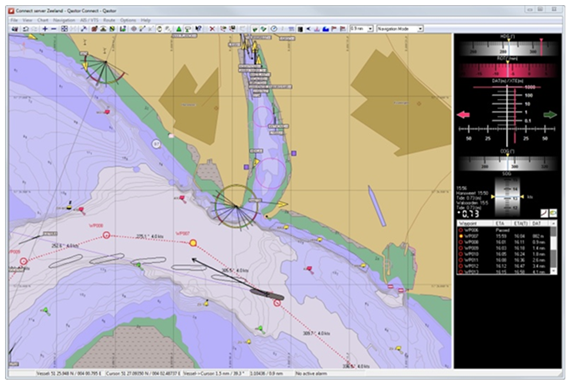Image resolution: width=571 pixels, height=385 pixels.
Task: Click the yellow WP007 waypoint on chart
Action: 193,243
